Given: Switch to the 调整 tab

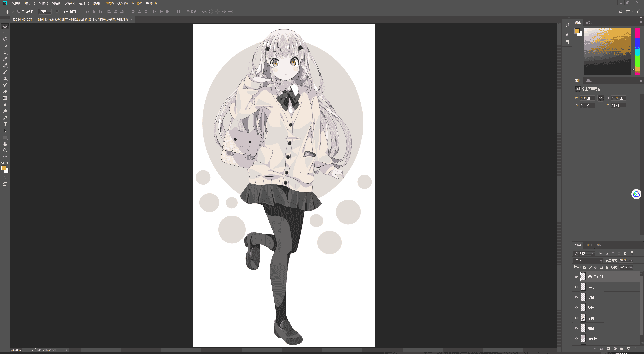Looking at the screenshot, I should click(x=589, y=81).
